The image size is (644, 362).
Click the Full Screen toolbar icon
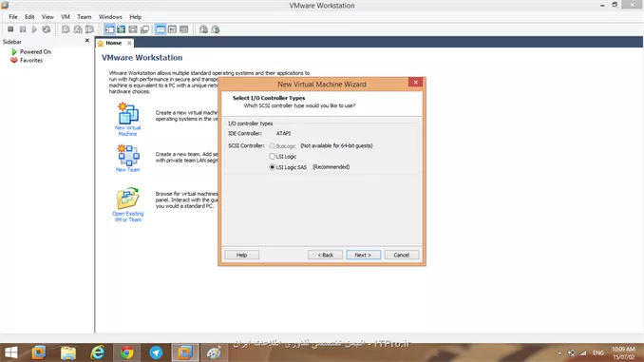pos(122,29)
